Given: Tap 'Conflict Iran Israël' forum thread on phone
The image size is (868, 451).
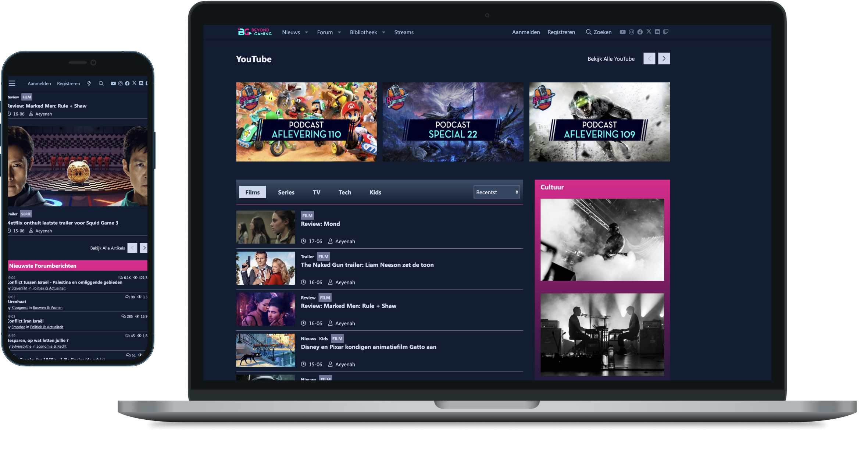Looking at the screenshot, I should pos(26,321).
